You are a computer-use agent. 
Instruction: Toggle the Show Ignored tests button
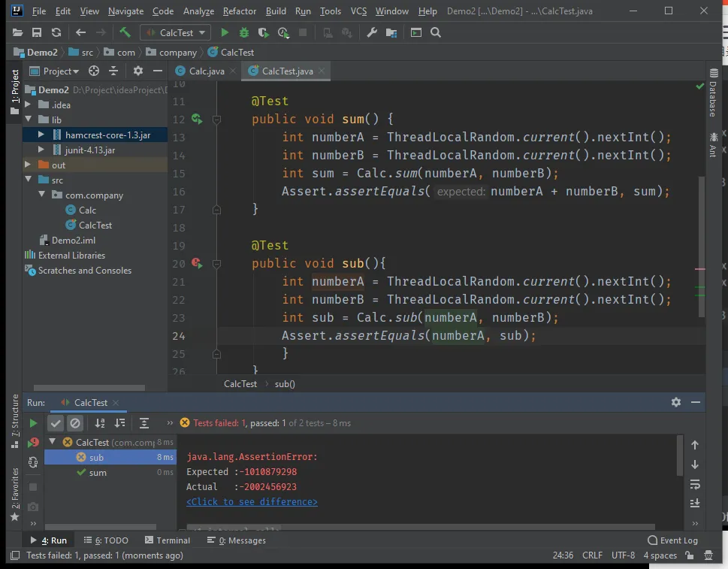75,423
